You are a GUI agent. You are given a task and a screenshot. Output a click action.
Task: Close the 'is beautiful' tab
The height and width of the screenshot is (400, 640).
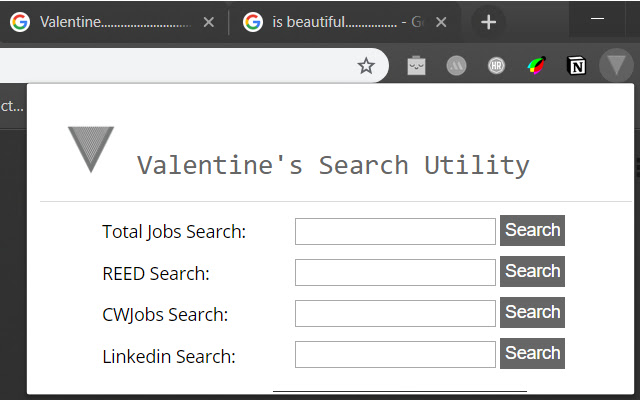[441, 22]
